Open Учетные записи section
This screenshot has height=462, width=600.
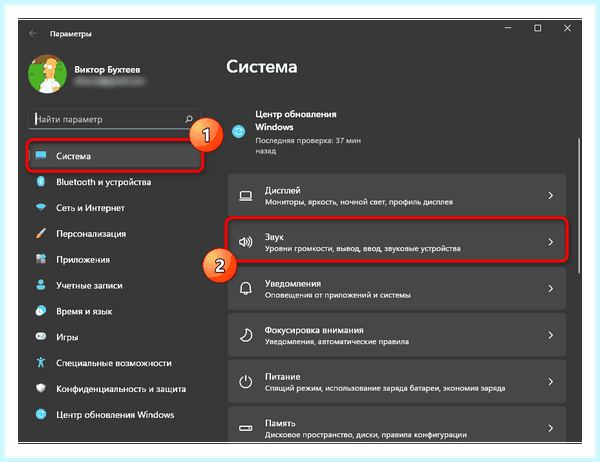coord(90,286)
